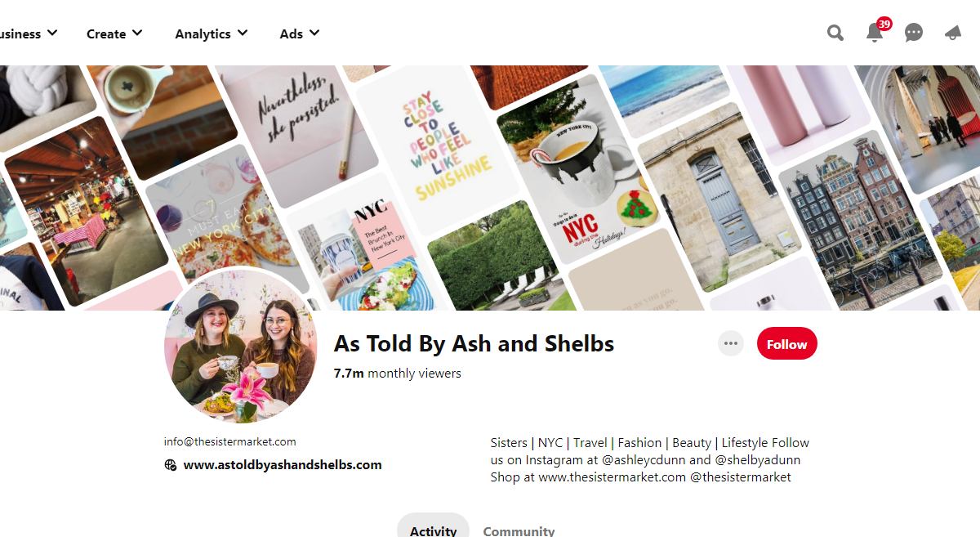Click the globe icon beside website link
The image size is (980, 537).
click(x=170, y=465)
